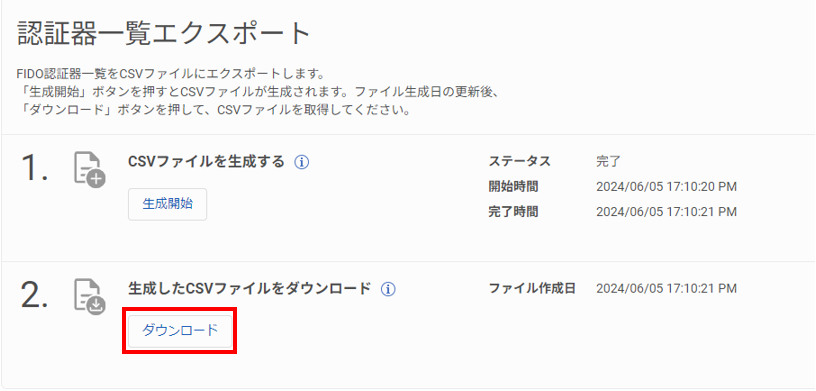Click the large step number 1.

(x=35, y=168)
